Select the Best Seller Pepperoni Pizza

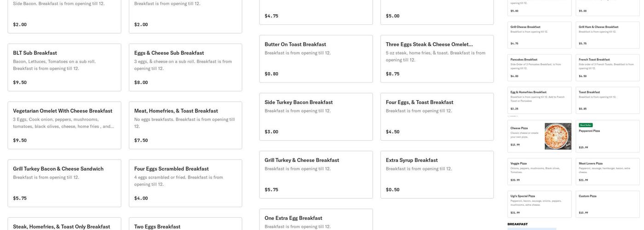607,136
